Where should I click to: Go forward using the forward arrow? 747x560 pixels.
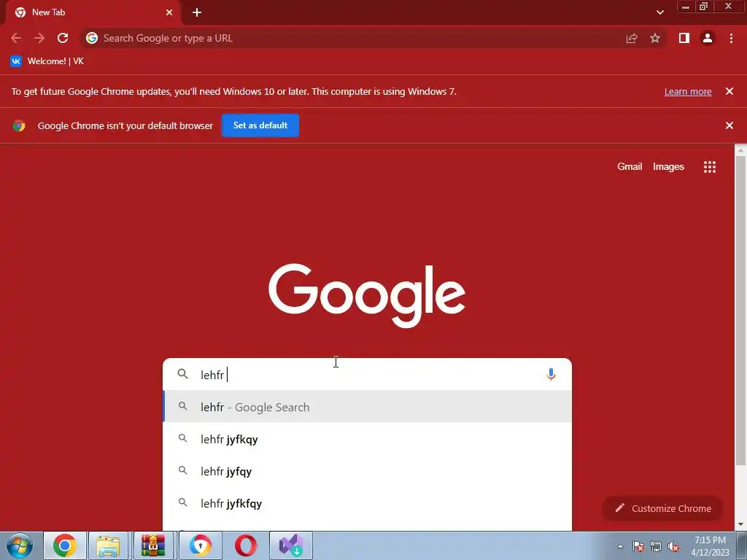39,38
